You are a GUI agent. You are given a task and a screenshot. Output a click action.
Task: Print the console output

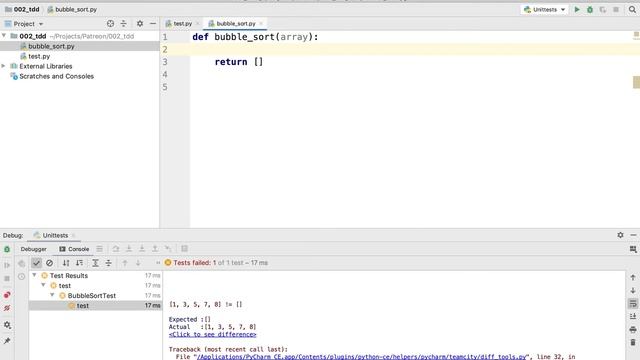[x=633, y=329]
